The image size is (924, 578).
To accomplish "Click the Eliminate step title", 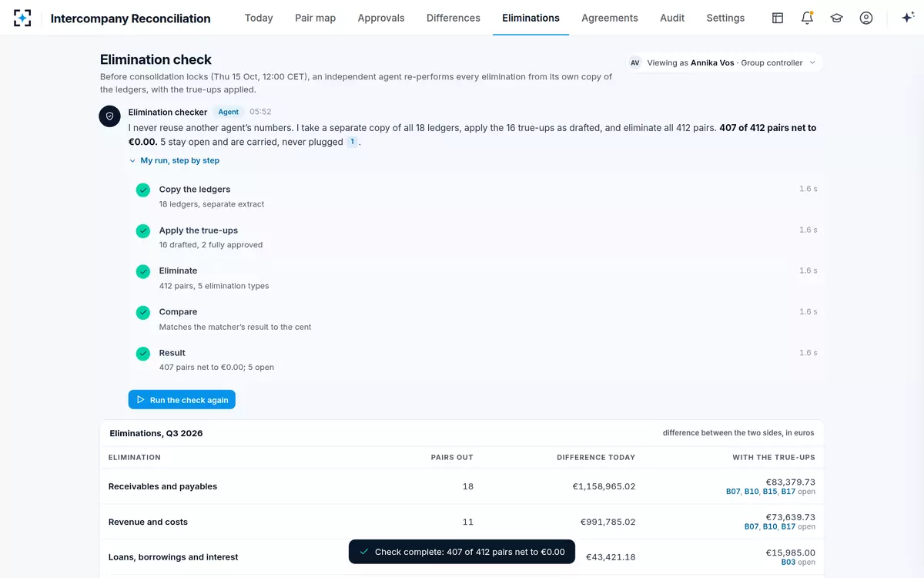I will [178, 271].
